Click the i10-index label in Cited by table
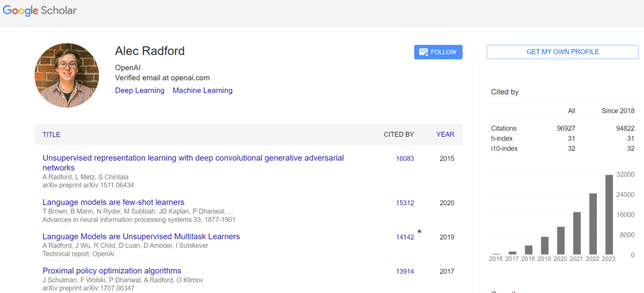Screen dimensions: 644x293 pos(504,149)
